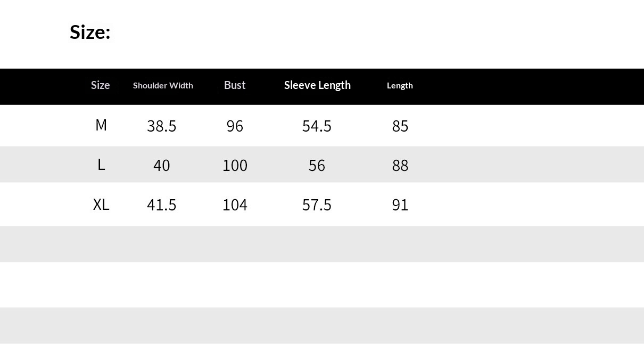
Task: Select sleeve length value 57.5
Action: click(317, 205)
